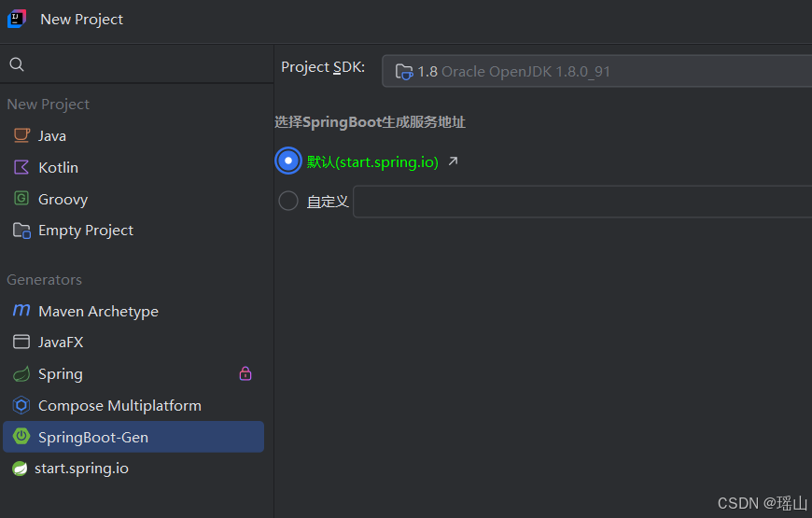Choose start.spring.io generator
This screenshot has width=812, height=518.
coord(133,469)
